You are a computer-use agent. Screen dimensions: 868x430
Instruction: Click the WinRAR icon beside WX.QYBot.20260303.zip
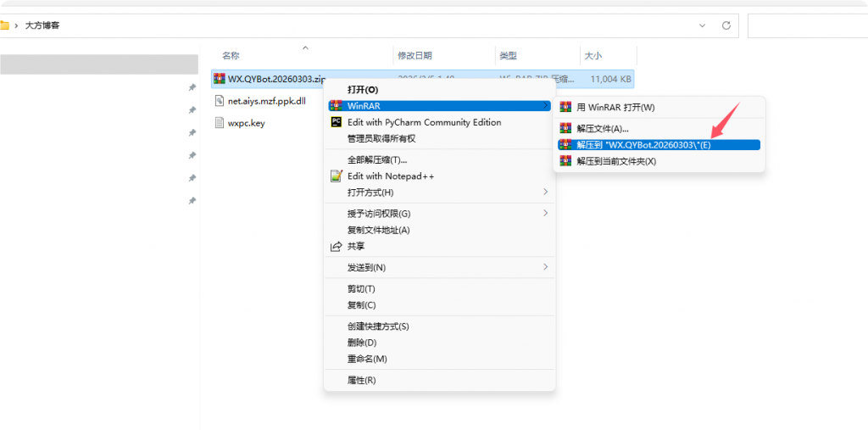(220, 79)
